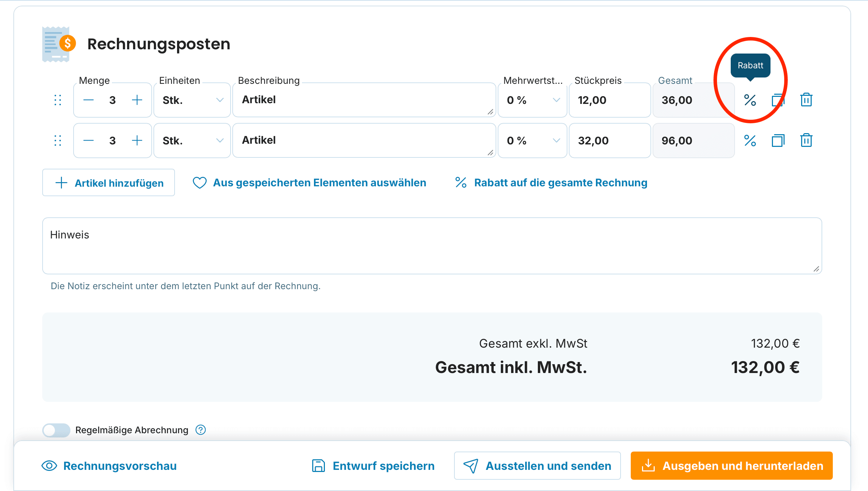Click Artikel hinzufügen button
Image resolution: width=868 pixels, height=491 pixels.
point(108,183)
